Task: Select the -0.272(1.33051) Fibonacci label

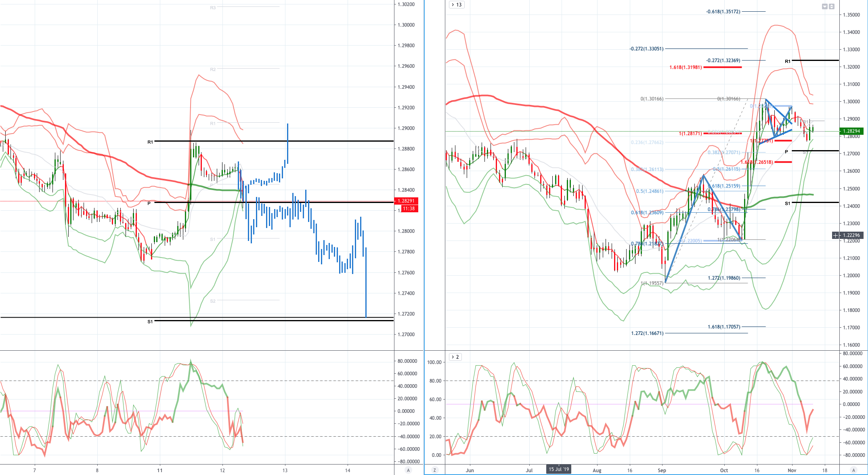Action: click(x=646, y=49)
